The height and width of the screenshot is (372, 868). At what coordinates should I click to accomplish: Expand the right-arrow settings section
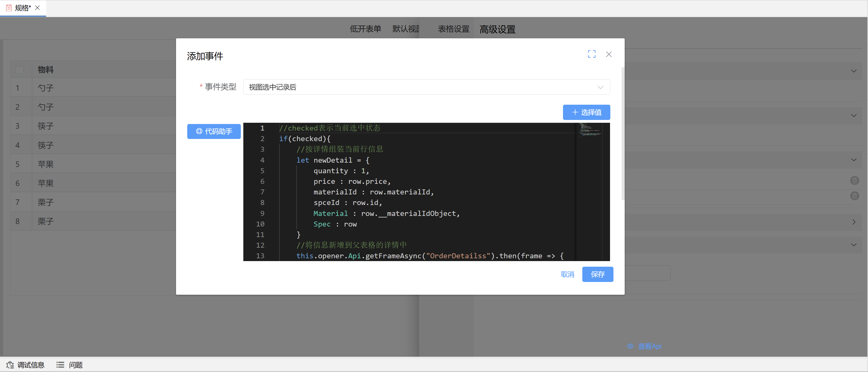pos(853,222)
